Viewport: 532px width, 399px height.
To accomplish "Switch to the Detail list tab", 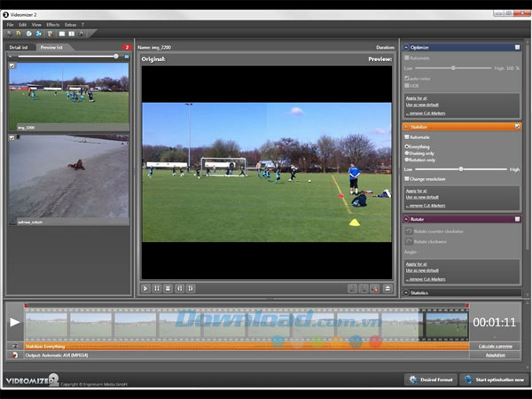I will [20, 46].
